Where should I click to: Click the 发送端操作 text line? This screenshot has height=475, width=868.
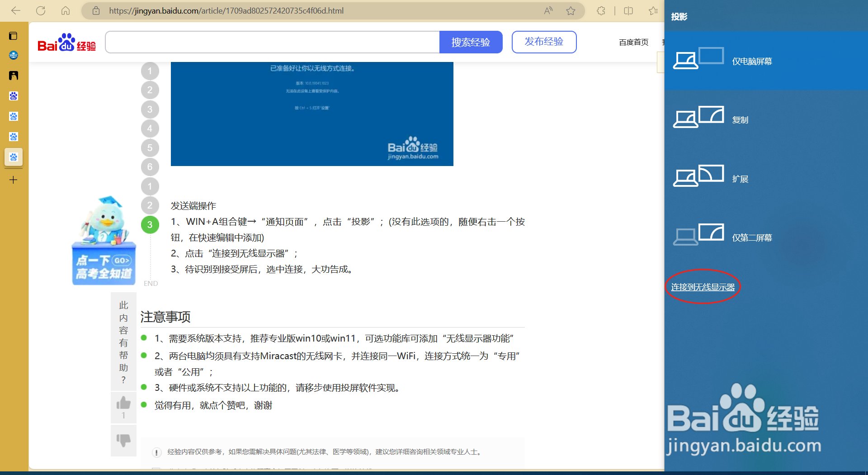point(193,206)
